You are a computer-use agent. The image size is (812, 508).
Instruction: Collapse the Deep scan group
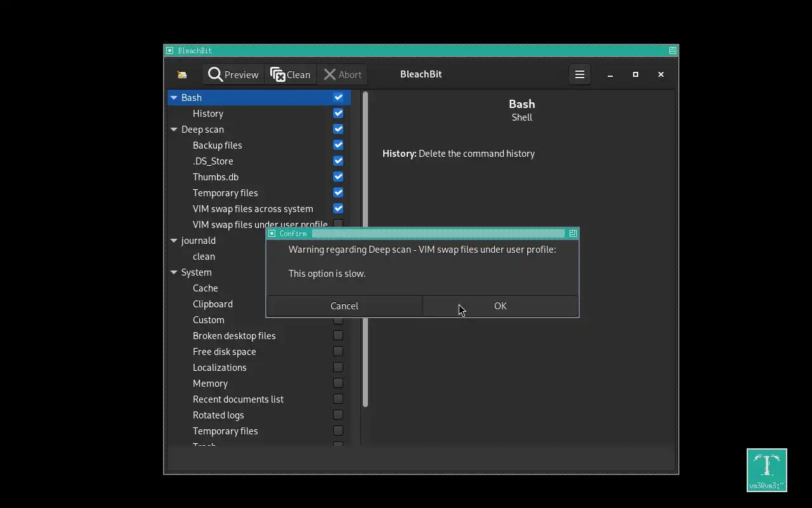[174, 130]
